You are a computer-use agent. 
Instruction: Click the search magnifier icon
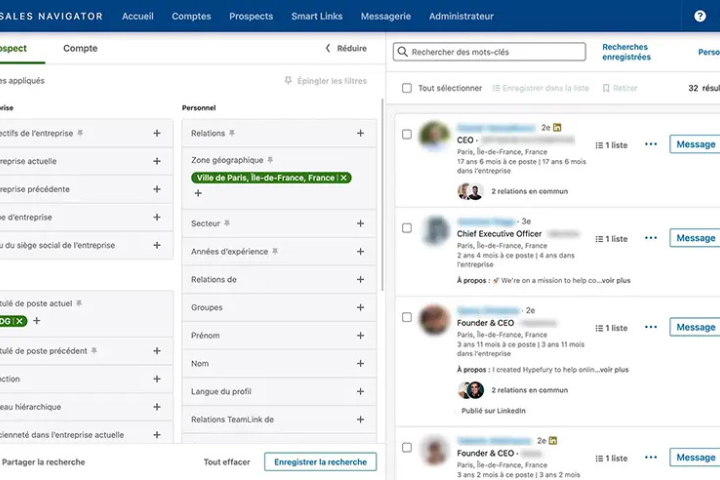point(402,52)
